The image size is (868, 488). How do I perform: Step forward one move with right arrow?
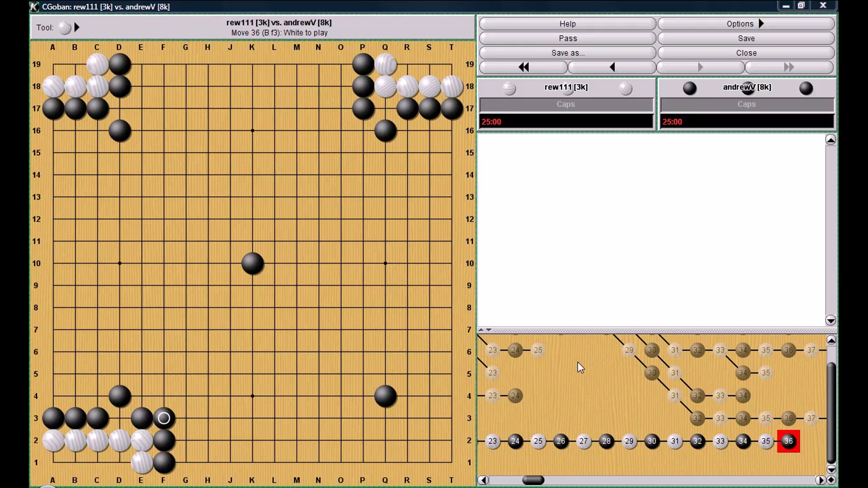700,67
